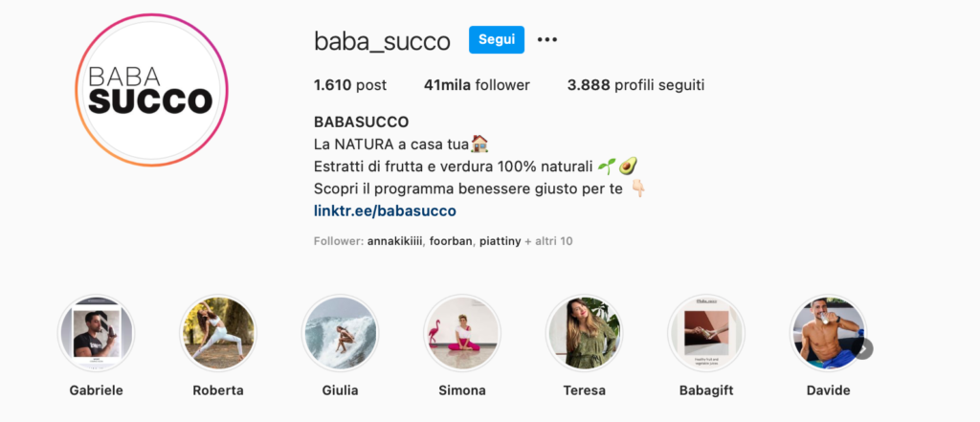View the Teresa story highlight
Viewport: 980px width, 422px height.
click(x=585, y=333)
